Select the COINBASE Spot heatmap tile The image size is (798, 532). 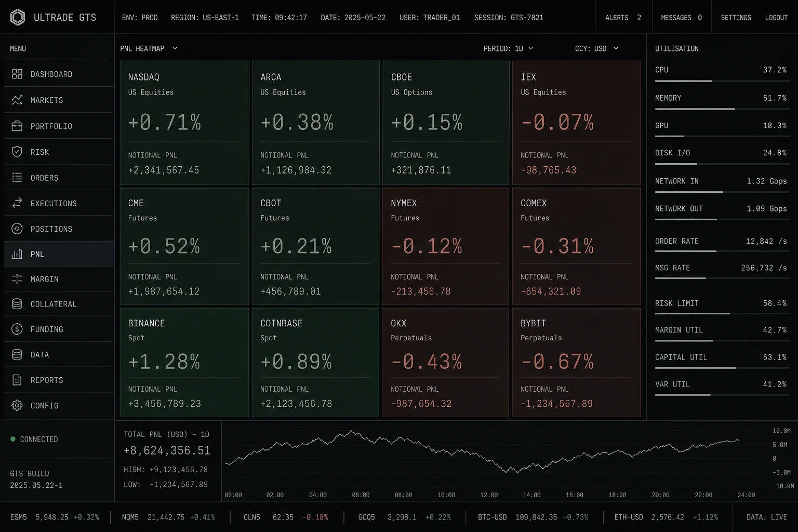[x=315, y=362]
